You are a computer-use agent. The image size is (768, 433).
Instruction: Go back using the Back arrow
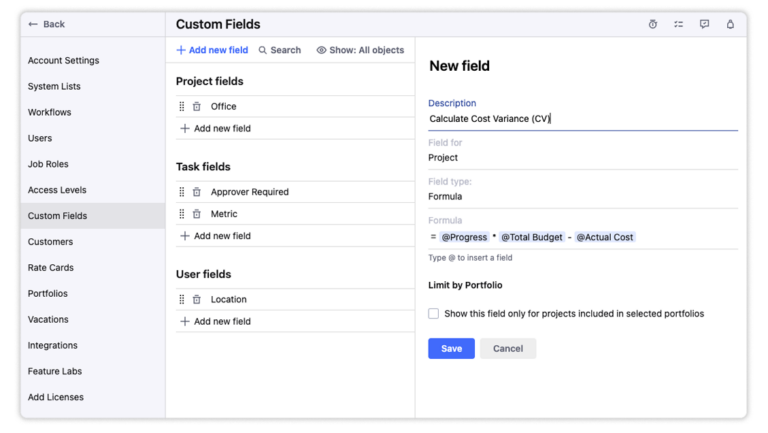click(x=47, y=24)
